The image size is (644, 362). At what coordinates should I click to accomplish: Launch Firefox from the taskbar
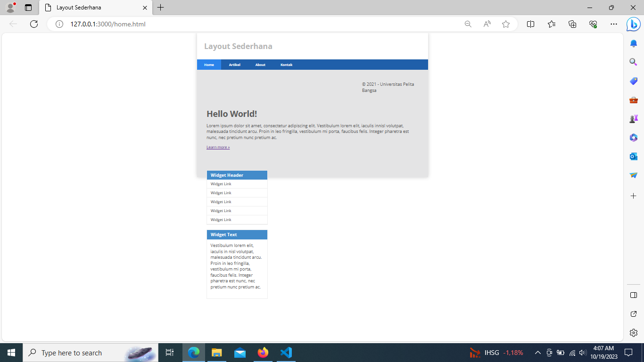[263, 352]
